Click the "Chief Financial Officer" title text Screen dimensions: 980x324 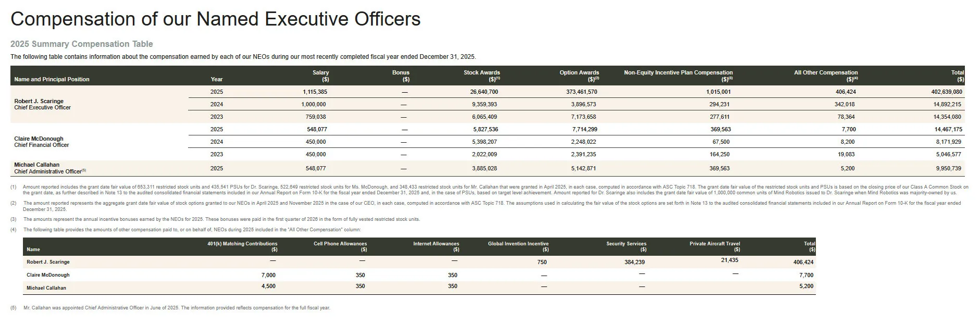41,145
